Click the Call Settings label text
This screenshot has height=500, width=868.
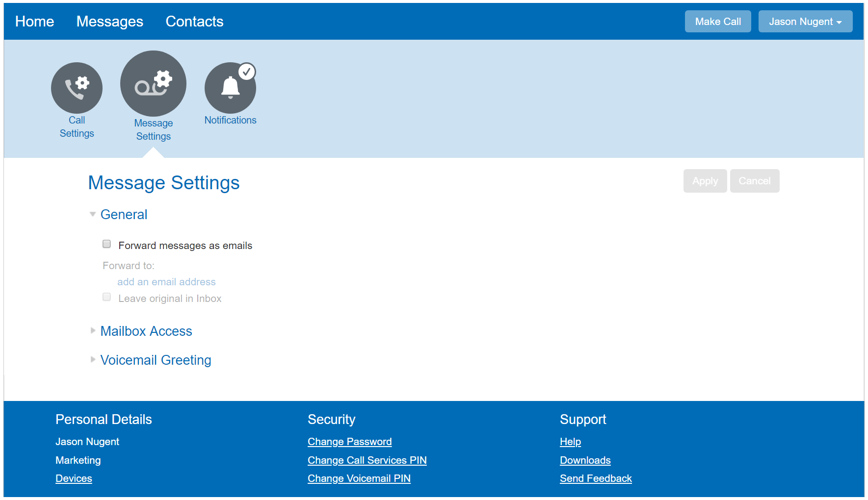77,126
